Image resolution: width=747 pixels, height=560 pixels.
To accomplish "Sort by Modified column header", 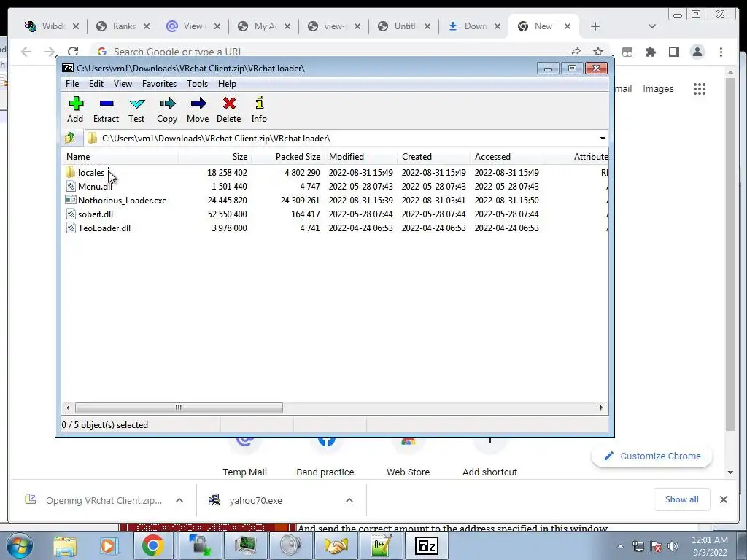I will coord(361,157).
